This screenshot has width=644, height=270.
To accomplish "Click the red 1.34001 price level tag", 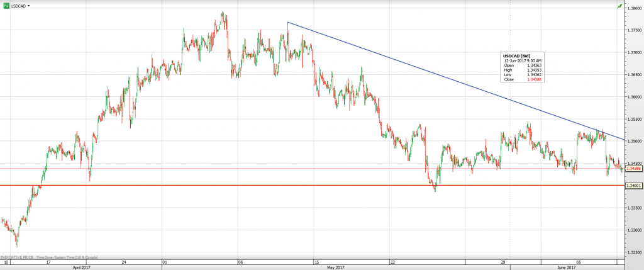I will 633,186.
